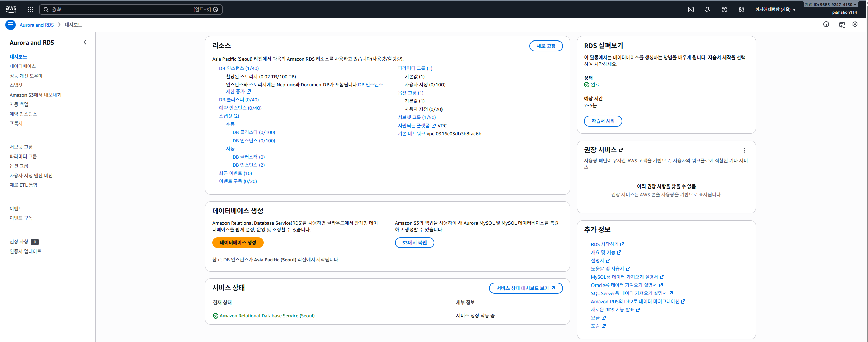Open 프록시 in the sidebar
The height and width of the screenshot is (342, 868).
click(16, 124)
